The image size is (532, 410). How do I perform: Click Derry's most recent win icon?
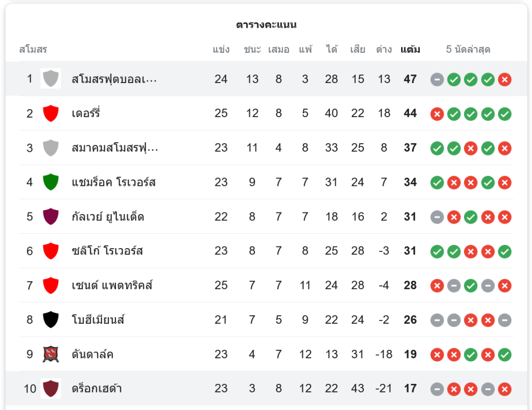coord(505,113)
